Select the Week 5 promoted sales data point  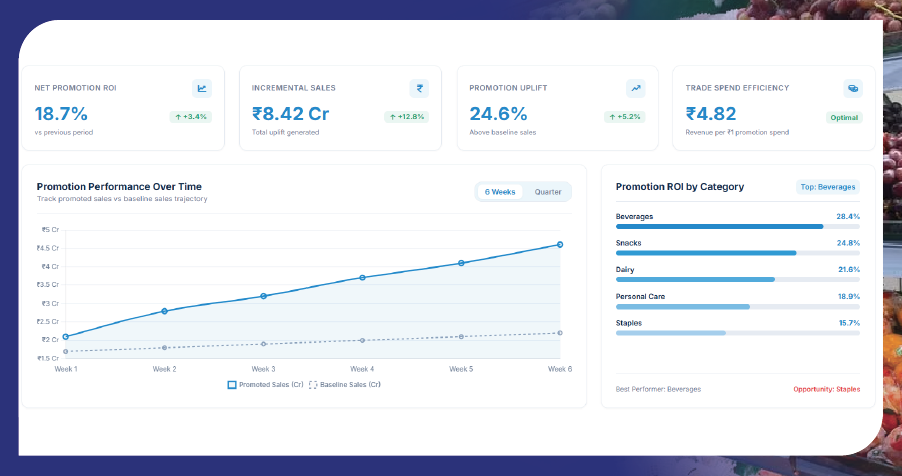tap(461, 263)
